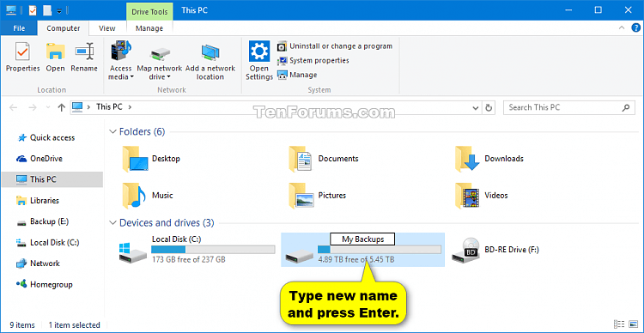Click the Properties ribbon icon
This screenshot has width=644, height=333.
click(22, 58)
